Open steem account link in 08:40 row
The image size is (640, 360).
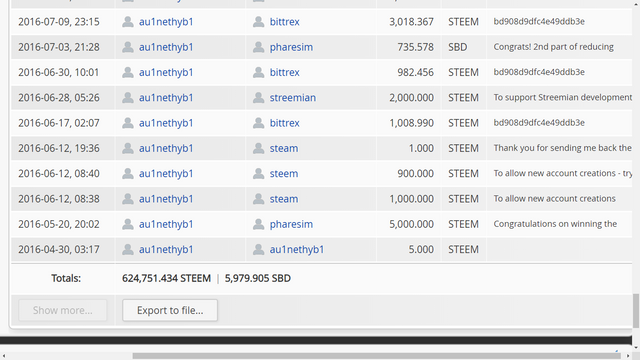click(x=284, y=173)
